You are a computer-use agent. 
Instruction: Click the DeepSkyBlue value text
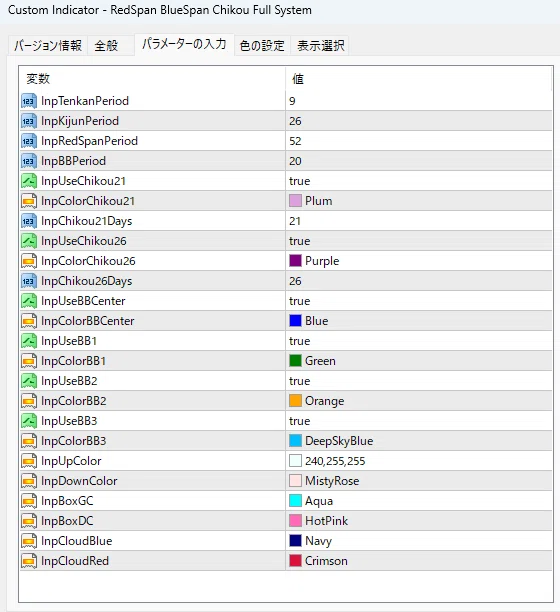pyautogui.click(x=339, y=441)
